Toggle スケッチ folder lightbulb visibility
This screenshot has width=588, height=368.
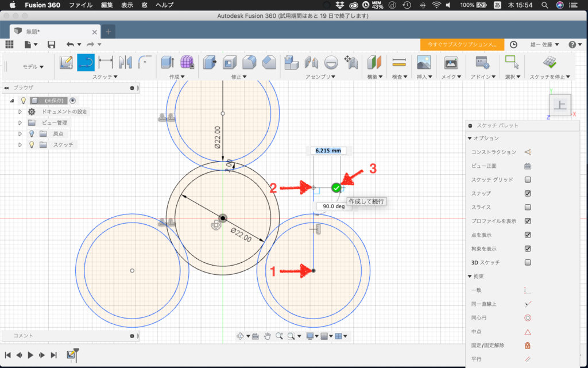pos(32,144)
